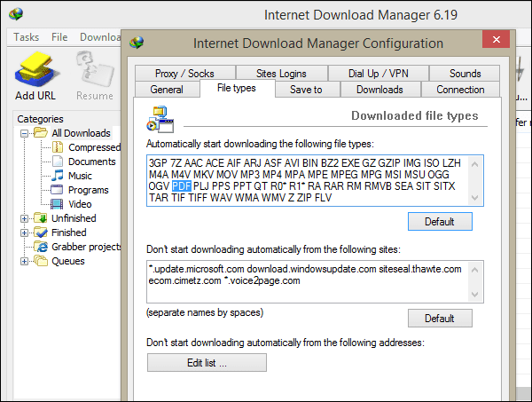This screenshot has width=532, height=402.
Task: Open the Downloads menu in main window
Action: click(100, 37)
